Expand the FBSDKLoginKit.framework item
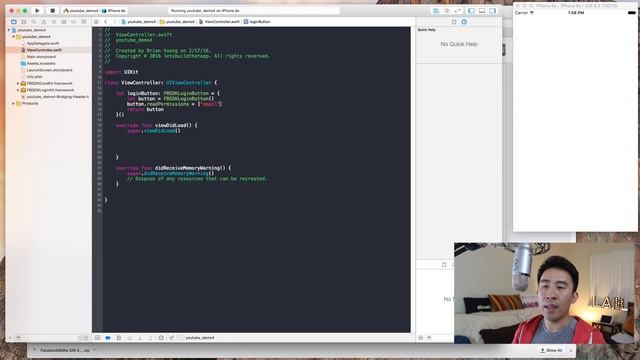 tap(18, 90)
